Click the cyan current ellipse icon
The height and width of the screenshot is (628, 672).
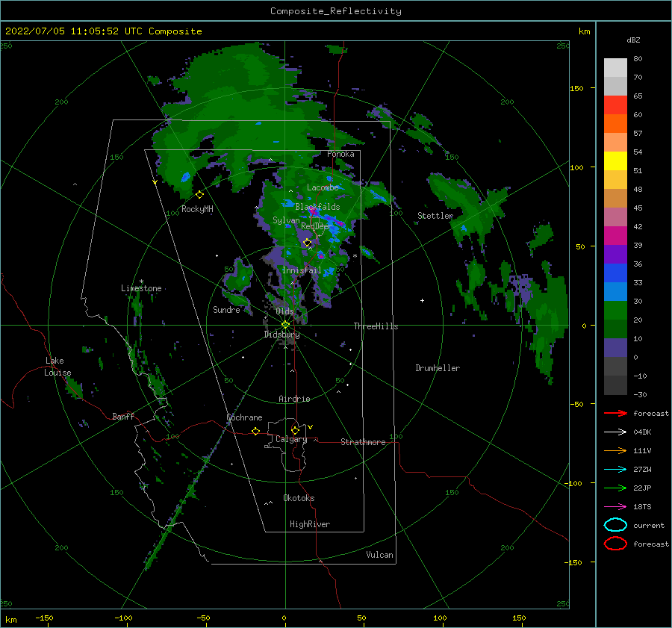[615, 525]
